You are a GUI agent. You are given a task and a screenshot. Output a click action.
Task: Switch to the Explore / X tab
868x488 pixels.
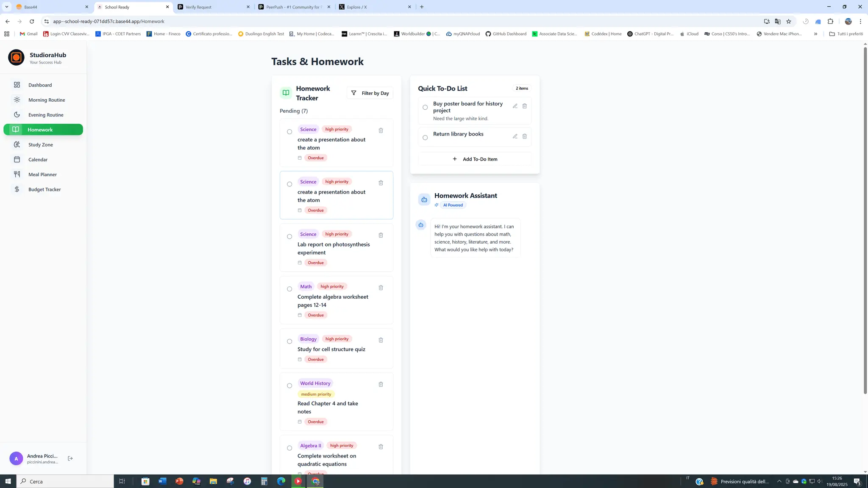(376, 7)
